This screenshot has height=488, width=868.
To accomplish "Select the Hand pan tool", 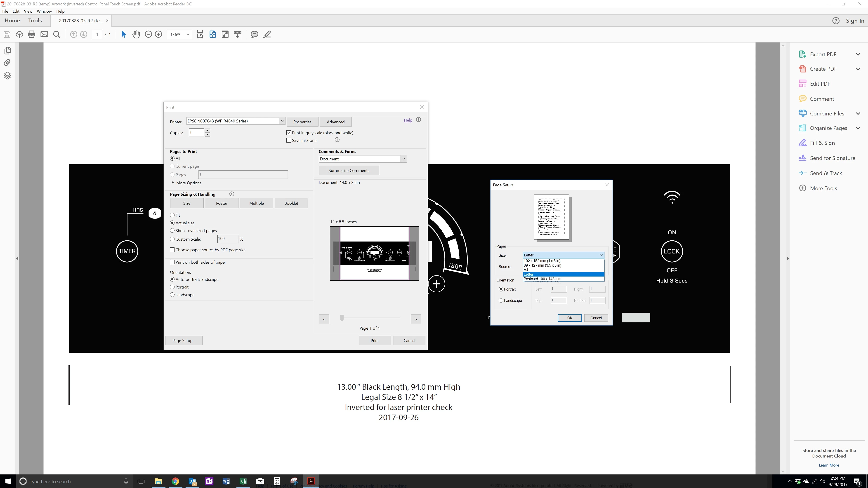I will [136, 34].
